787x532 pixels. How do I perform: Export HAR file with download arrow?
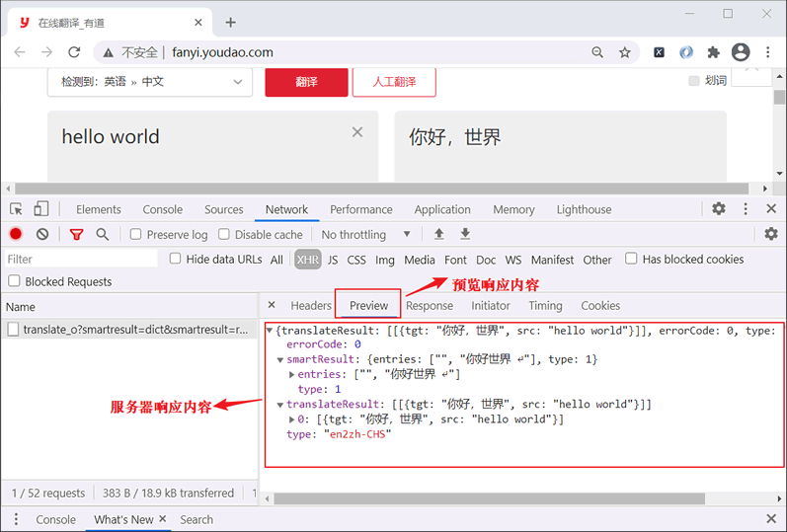click(465, 234)
